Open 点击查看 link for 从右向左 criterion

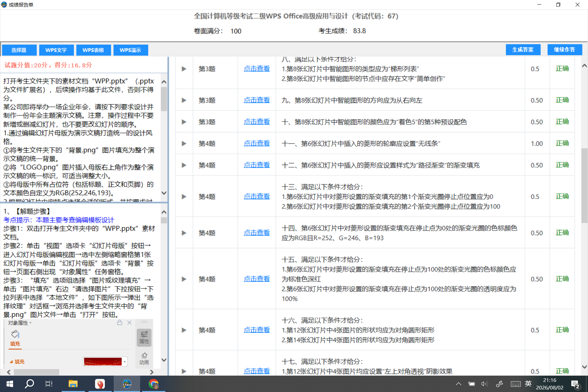(257, 100)
